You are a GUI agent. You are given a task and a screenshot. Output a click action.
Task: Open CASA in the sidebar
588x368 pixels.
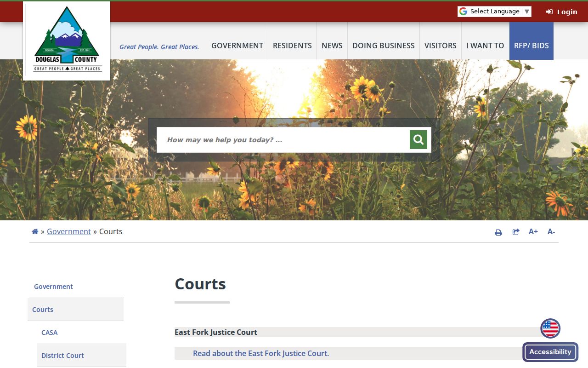[81, 333]
